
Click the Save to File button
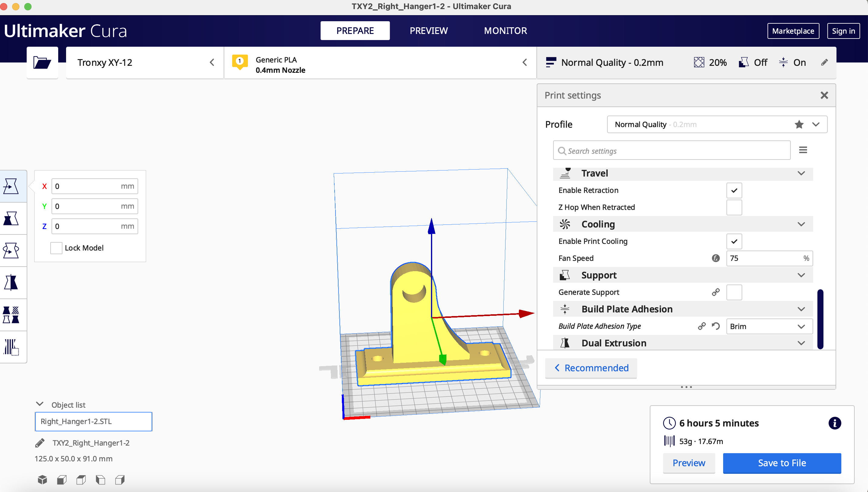(782, 463)
